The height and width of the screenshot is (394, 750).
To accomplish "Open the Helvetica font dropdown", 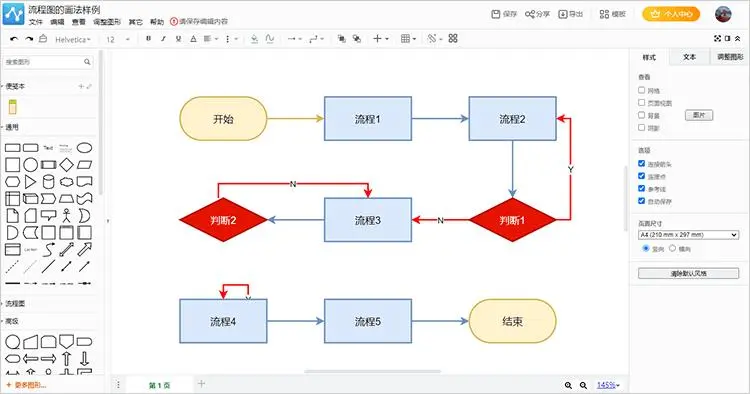I will [73, 40].
